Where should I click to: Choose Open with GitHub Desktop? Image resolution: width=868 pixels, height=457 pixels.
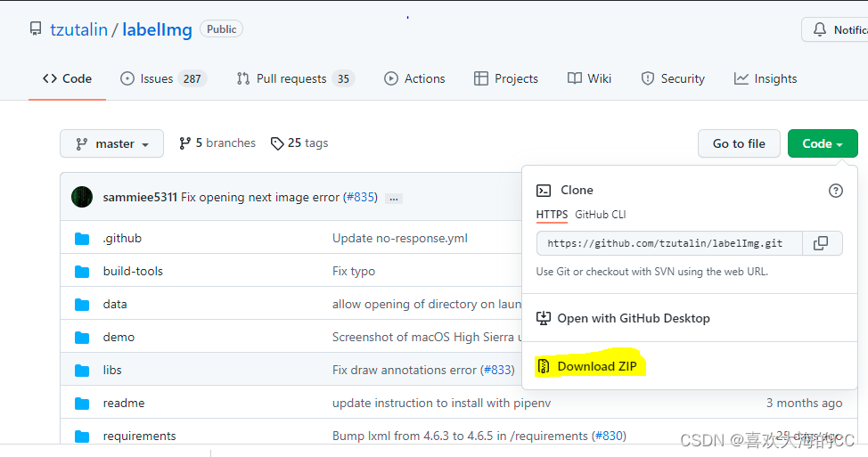coord(623,318)
